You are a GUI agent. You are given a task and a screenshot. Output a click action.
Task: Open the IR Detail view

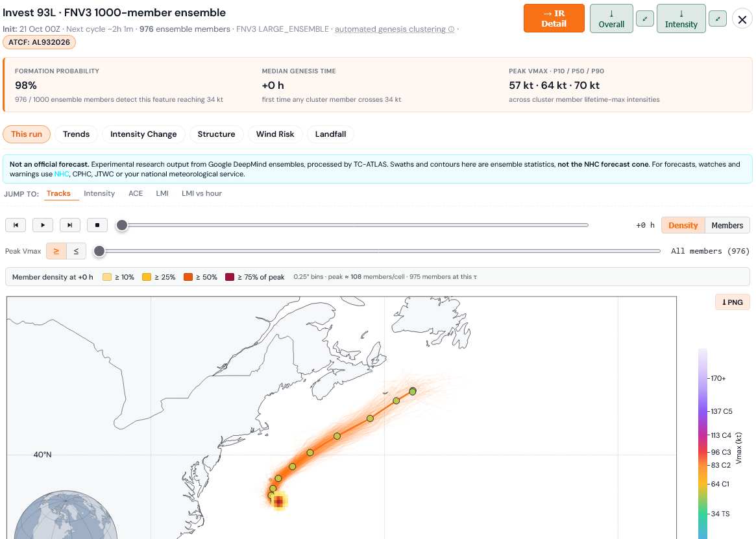pos(554,18)
